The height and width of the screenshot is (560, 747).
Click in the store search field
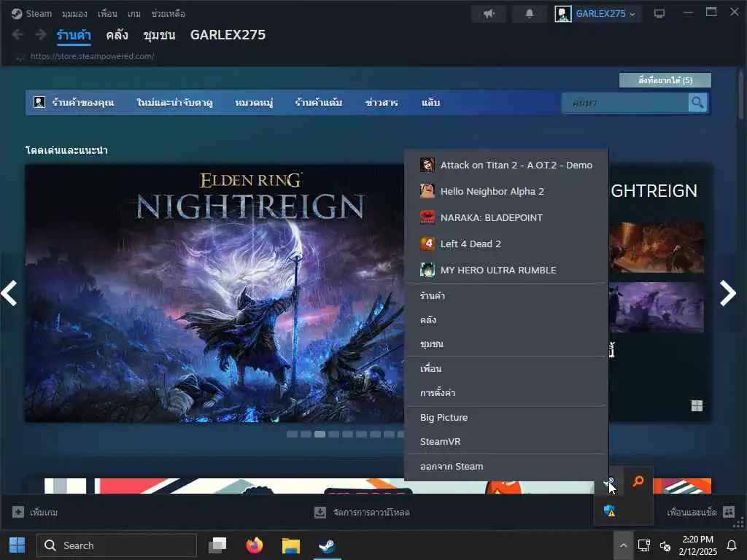pos(625,102)
